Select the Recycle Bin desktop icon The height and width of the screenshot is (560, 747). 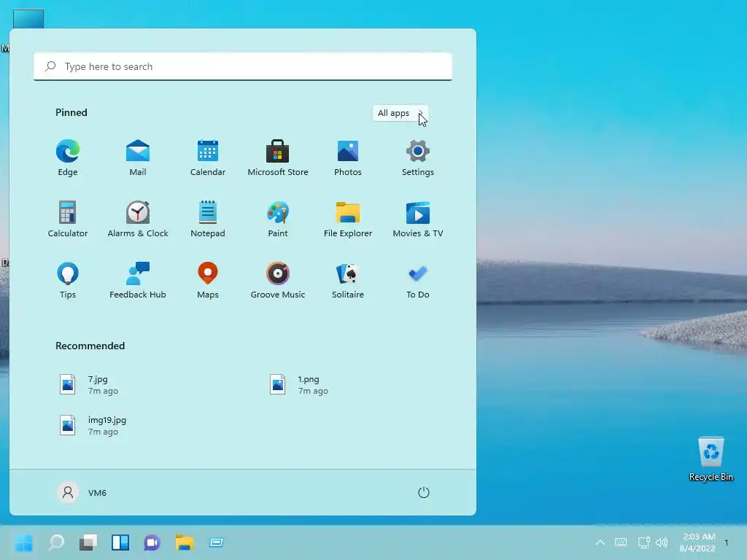click(x=711, y=459)
